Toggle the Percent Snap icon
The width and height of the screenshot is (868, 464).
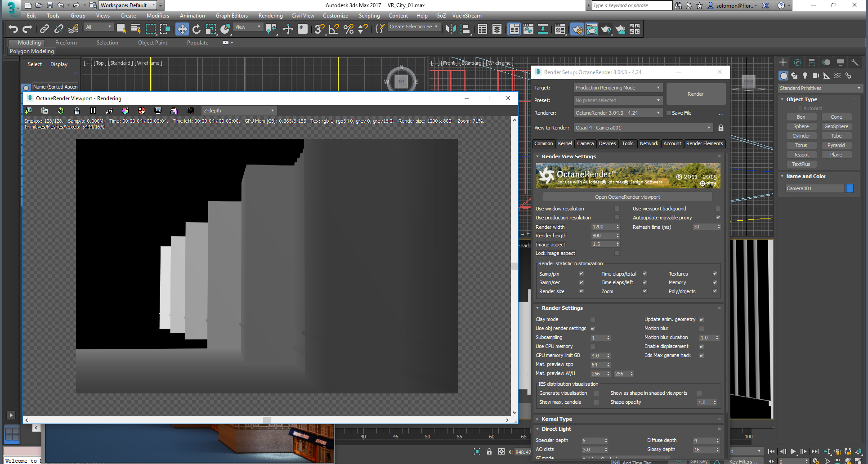click(348, 29)
